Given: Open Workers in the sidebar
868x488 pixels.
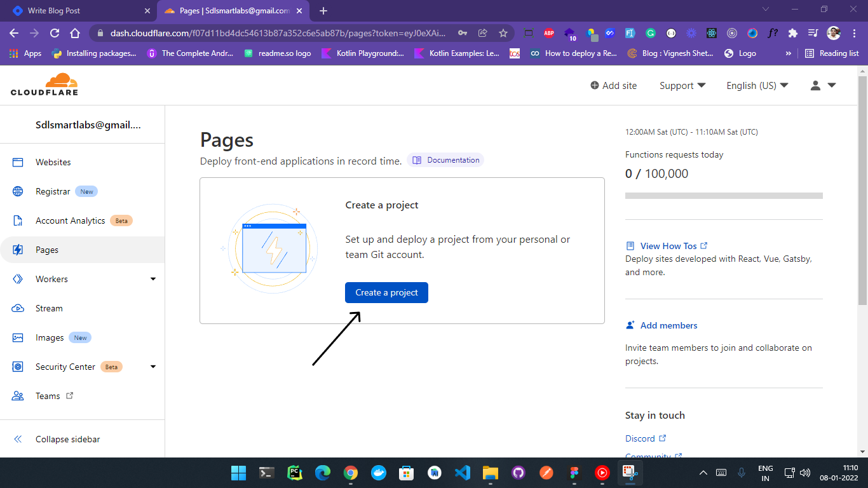Looking at the screenshot, I should point(51,279).
